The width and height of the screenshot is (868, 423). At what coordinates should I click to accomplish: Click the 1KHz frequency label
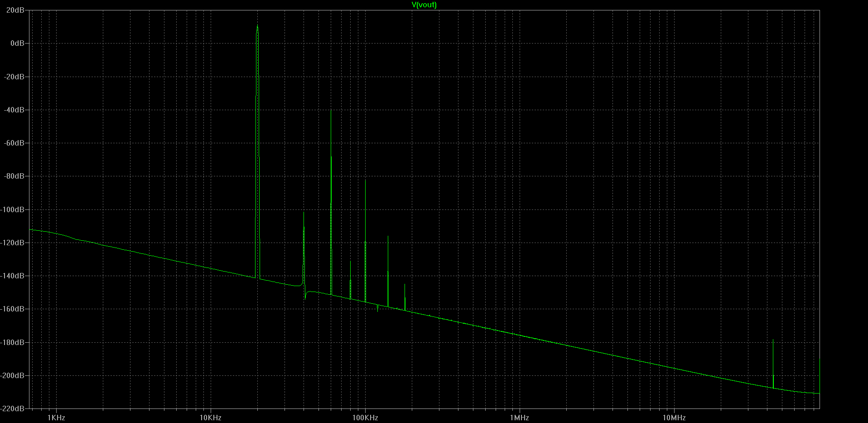click(x=56, y=418)
